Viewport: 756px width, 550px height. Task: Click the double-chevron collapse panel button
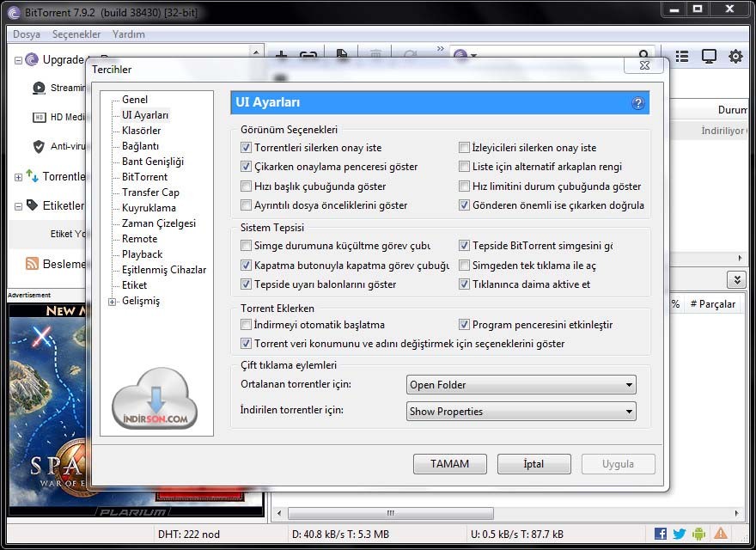[x=737, y=280]
